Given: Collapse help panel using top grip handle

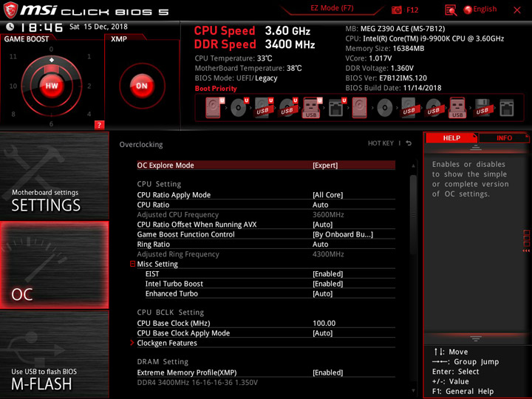Looking at the screenshot, I should pos(476,148).
